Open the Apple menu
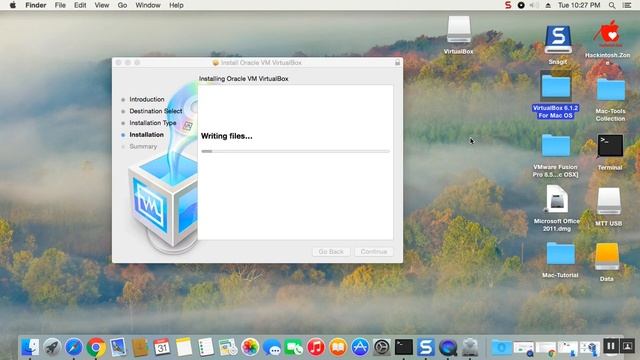 [x=12, y=5]
